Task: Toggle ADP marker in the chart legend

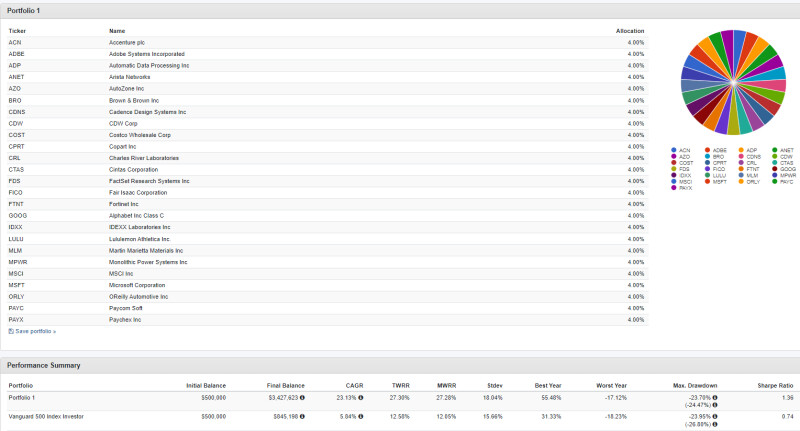Action: click(741, 150)
